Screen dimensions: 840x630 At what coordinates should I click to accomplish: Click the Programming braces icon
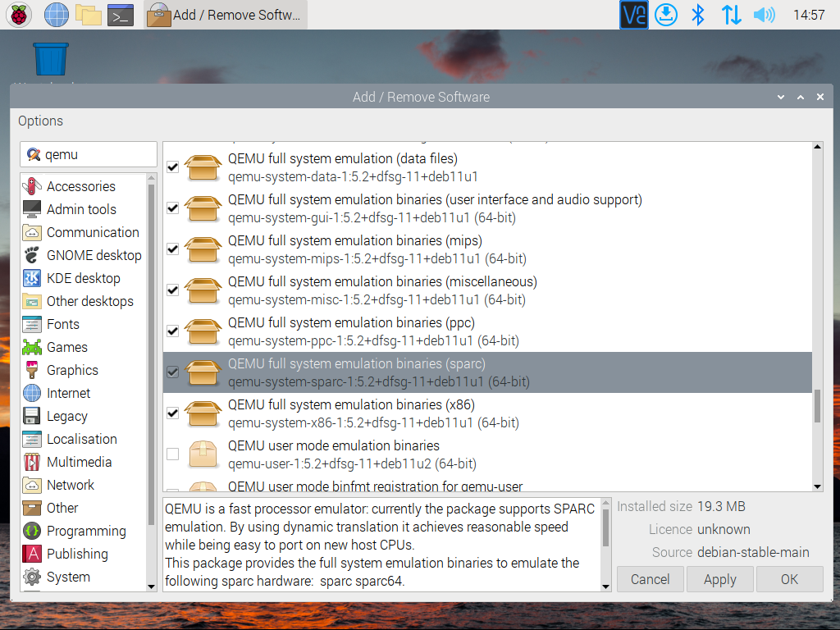coord(32,531)
